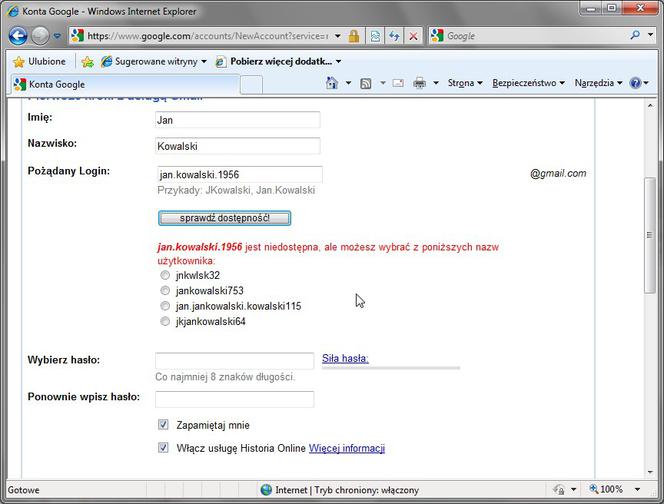The image size is (664, 504).
Task: Click the Wybierz hasło password field
Action: (x=235, y=361)
